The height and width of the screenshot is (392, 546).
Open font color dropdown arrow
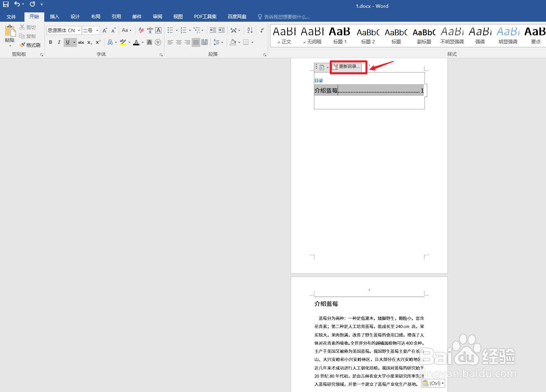coord(143,42)
